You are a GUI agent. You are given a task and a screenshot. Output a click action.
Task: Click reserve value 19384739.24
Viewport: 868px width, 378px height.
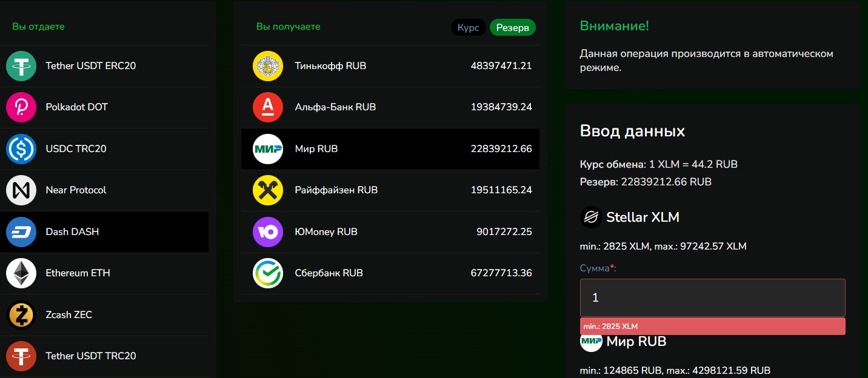click(x=501, y=107)
